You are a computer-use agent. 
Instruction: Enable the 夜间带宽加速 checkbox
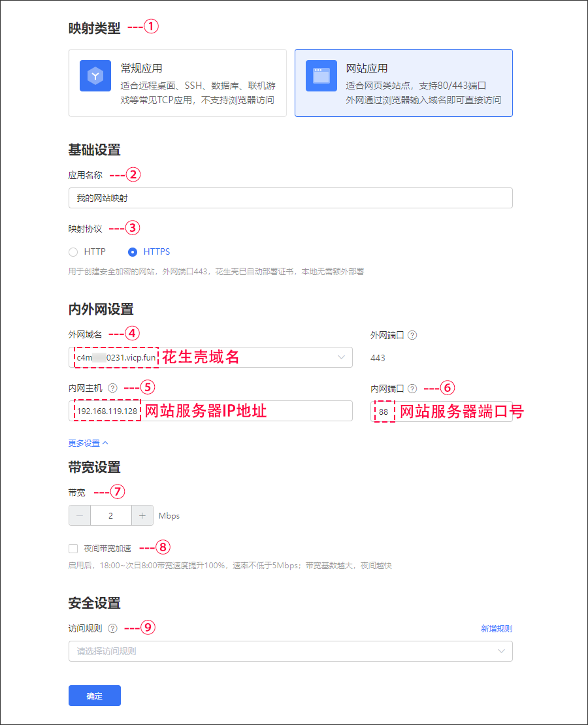(x=73, y=549)
